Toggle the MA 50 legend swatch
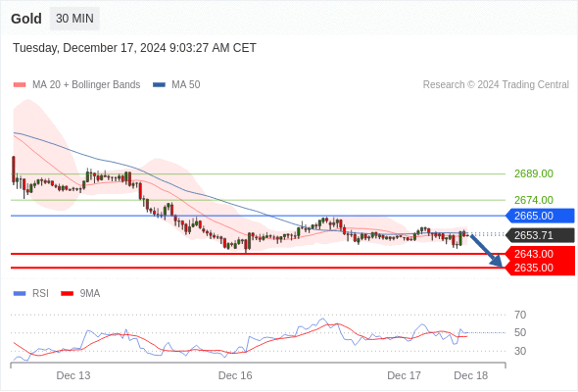The width and height of the screenshot is (578, 392). tap(159, 85)
